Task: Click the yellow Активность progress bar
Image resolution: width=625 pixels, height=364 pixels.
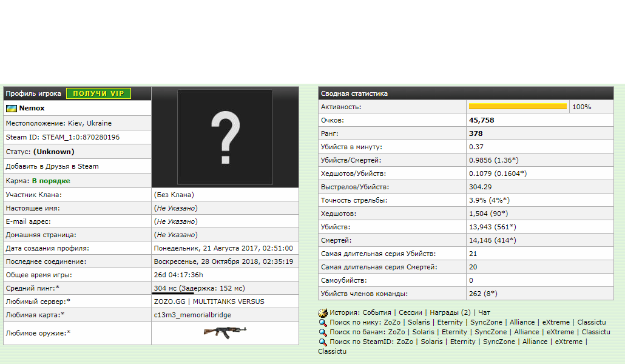Action: click(x=518, y=107)
